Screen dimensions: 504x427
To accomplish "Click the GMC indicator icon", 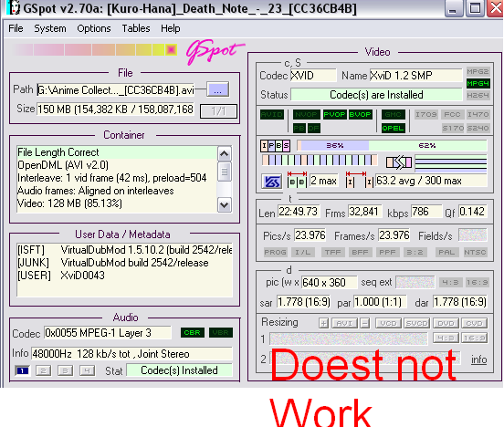I will pos(394,115).
